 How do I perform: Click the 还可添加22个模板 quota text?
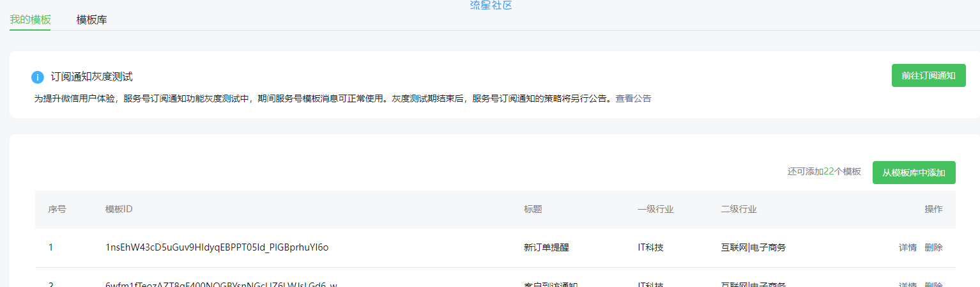(824, 171)
